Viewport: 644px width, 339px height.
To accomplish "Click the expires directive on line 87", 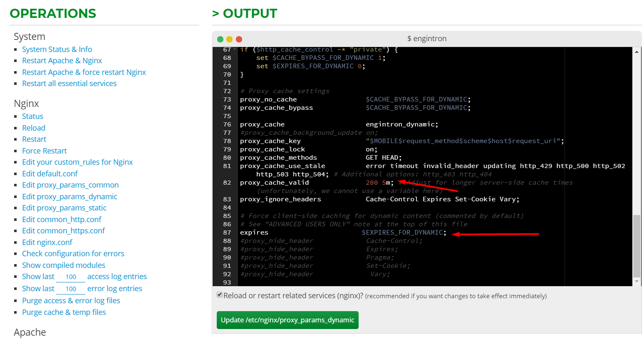I will (x=254, y=233).
